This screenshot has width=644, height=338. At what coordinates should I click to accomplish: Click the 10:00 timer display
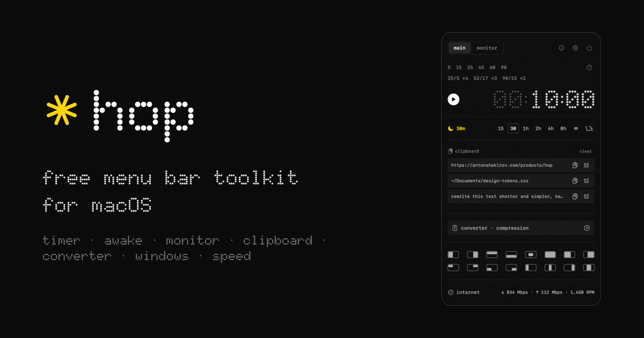(563, 99)
